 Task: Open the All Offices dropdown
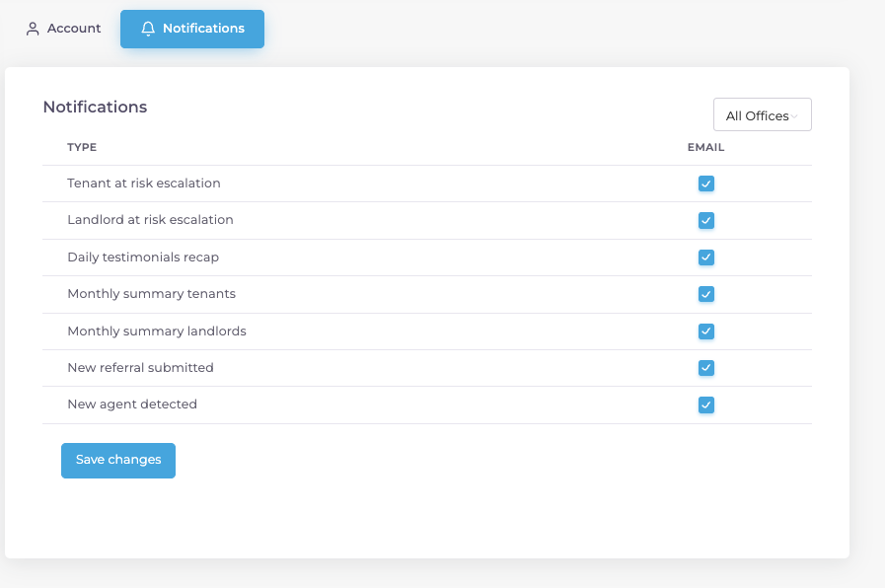[762, 114]
